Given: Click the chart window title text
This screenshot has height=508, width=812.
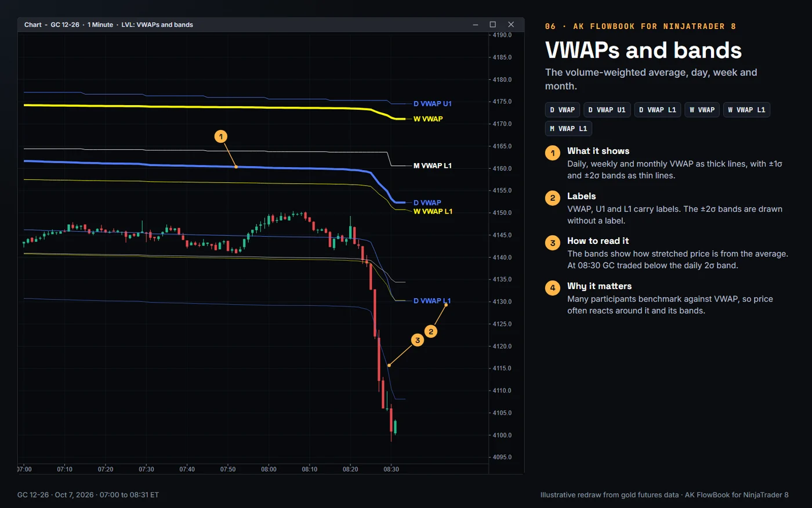Looking at the screenshot, I should click(x=108, y=24).
